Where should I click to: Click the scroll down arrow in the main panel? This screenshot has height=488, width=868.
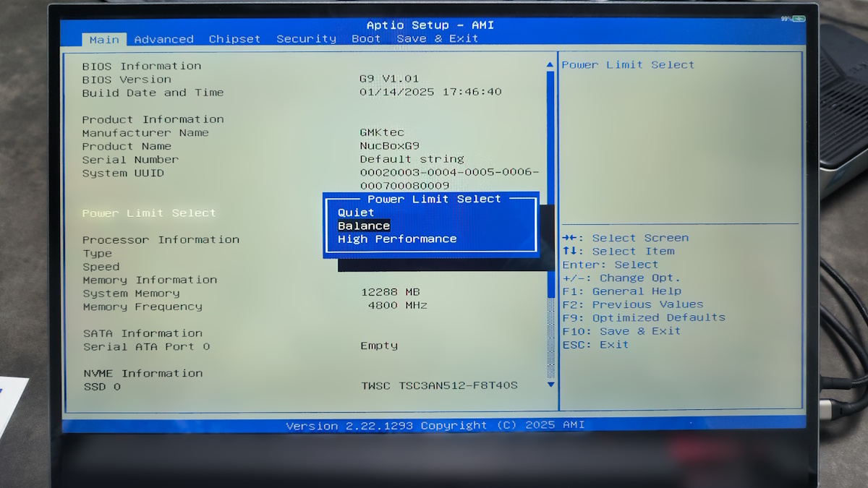[x=550, y=385]
